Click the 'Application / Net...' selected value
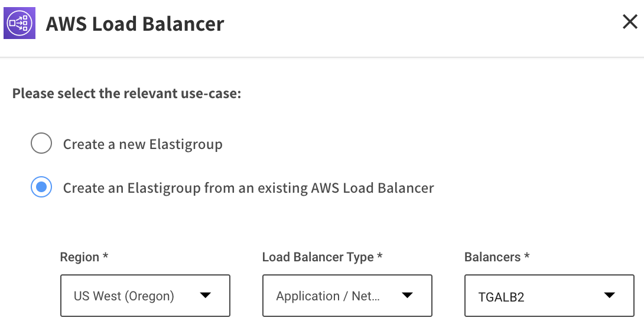The image size is (644, 324). coord(327,296)
